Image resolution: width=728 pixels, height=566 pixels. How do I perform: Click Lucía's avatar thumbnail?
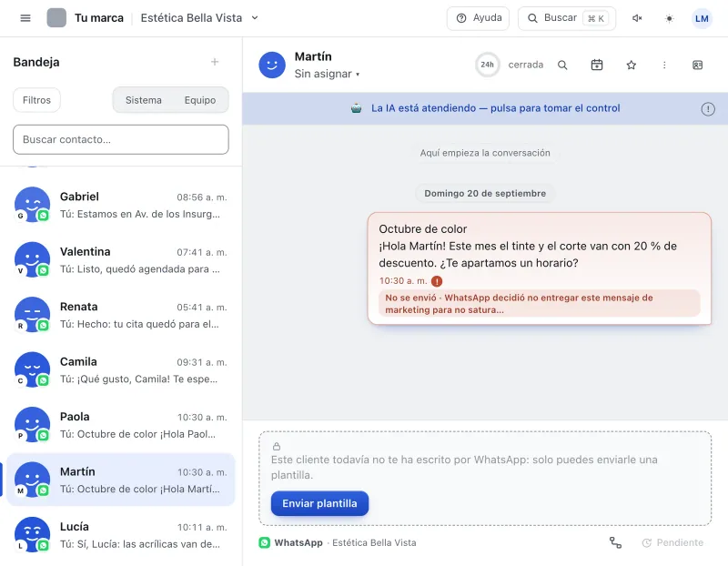[x=32, y=534]
